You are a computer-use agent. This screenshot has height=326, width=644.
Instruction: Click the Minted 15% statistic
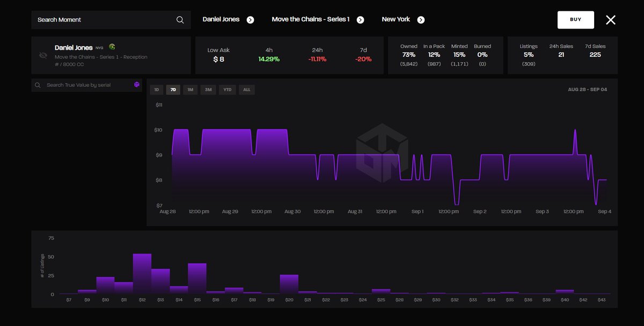click(x=459, y=55)
